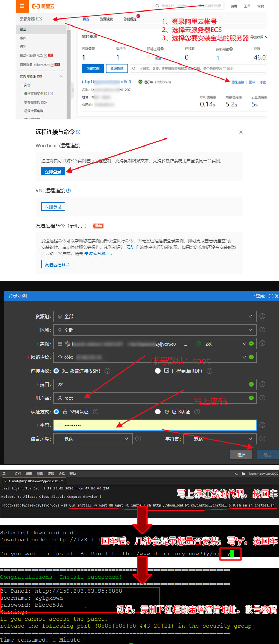Open the 文件 menu in terminal

tap(18, 474)
